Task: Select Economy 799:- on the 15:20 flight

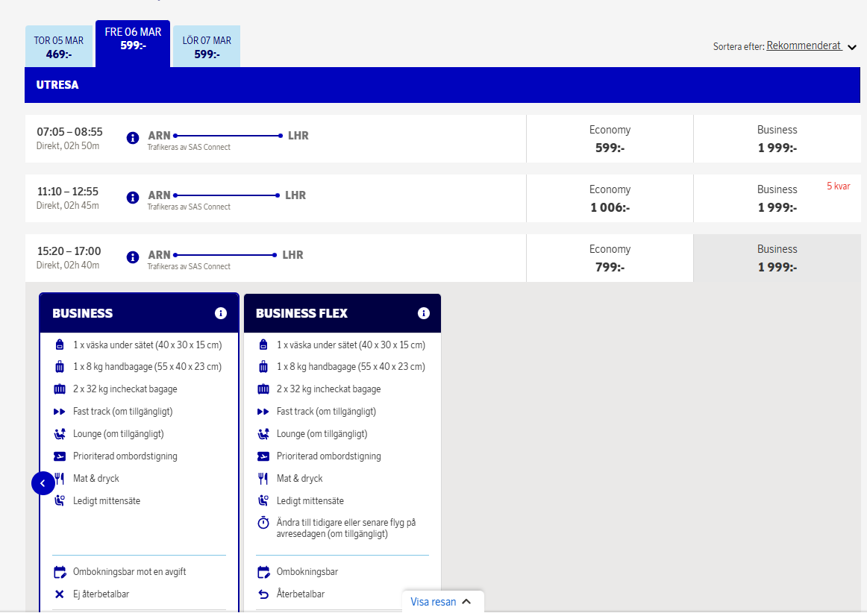Action: pyautogui.click(x=610, y=258)
